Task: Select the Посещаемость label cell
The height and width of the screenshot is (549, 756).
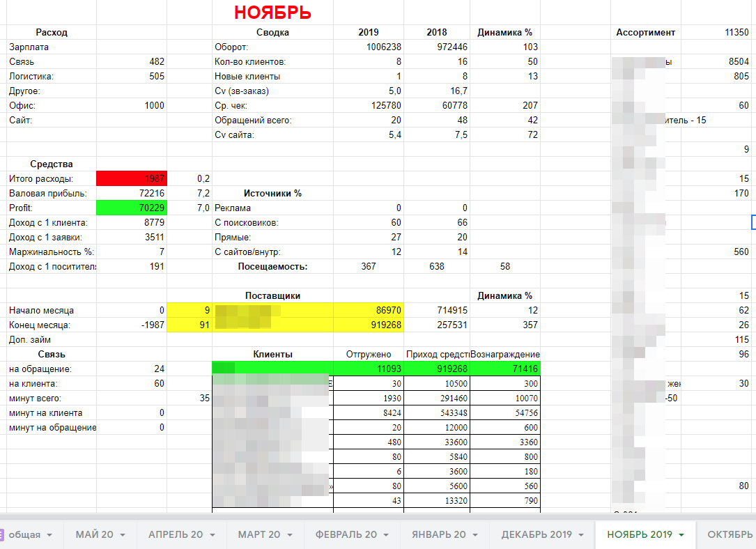Action: coord(272,266)
